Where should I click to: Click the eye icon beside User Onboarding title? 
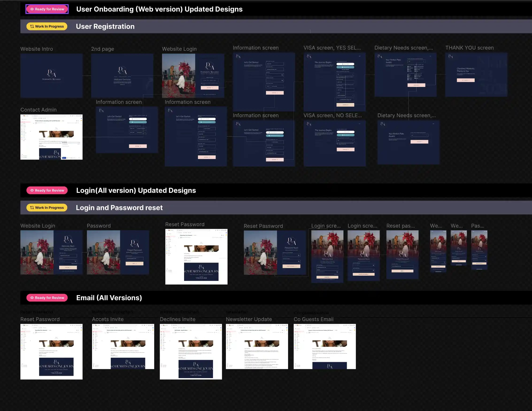coord(32,9)
